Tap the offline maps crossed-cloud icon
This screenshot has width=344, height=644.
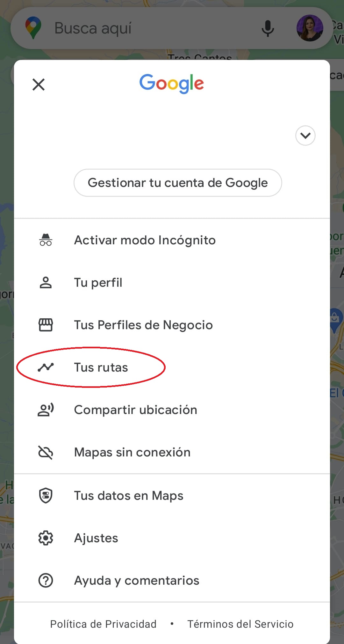(x=46, y=452)
